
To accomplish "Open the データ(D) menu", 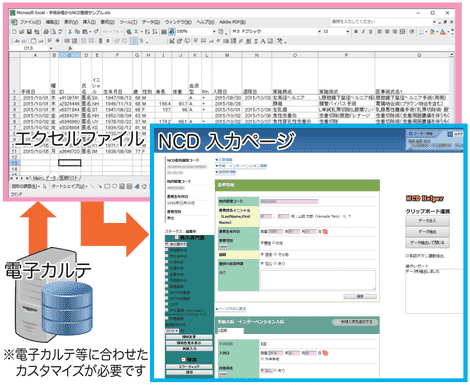I will (x=151, y=22).
